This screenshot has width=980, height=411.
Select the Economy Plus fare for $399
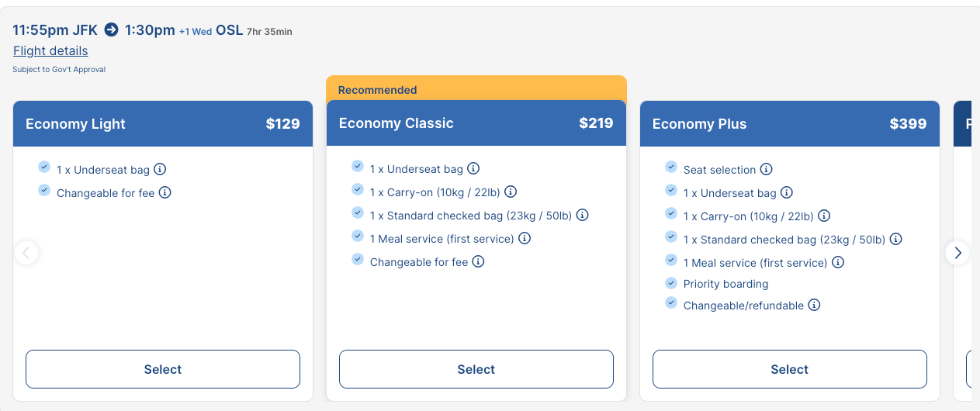[x=790, y=369]
